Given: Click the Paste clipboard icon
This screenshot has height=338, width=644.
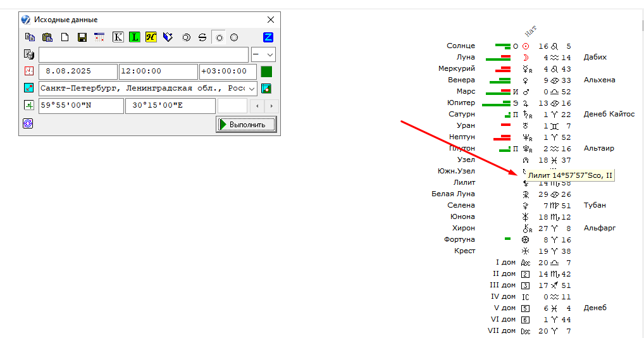Looking at the screenshot, I should click(47, 37).
